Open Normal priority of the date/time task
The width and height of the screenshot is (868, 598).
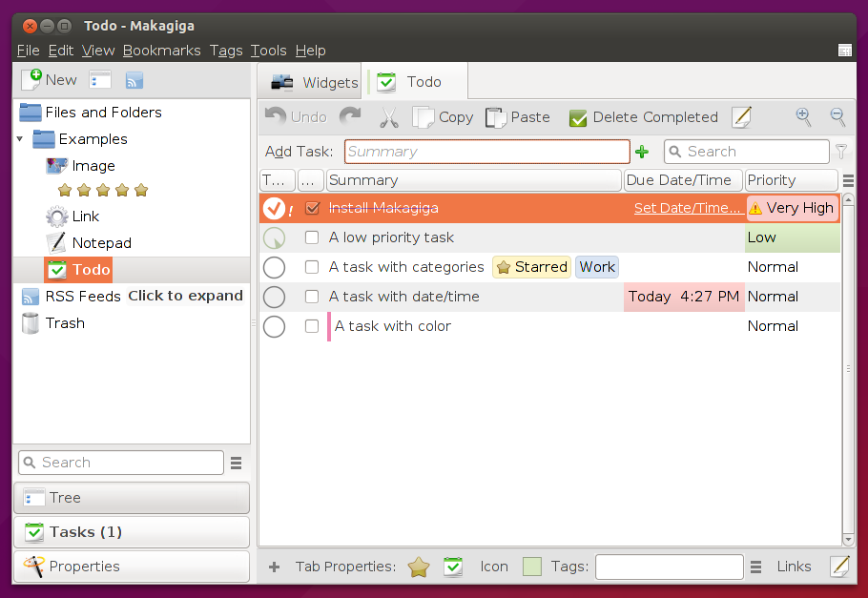click(x=793, y=297)
